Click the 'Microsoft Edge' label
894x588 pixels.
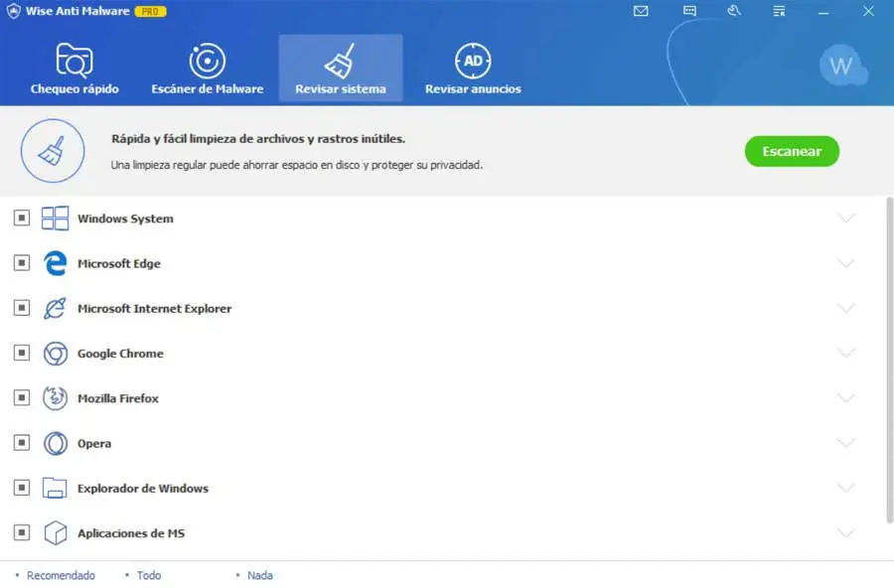pyautogui.click(x=119, y=263)
